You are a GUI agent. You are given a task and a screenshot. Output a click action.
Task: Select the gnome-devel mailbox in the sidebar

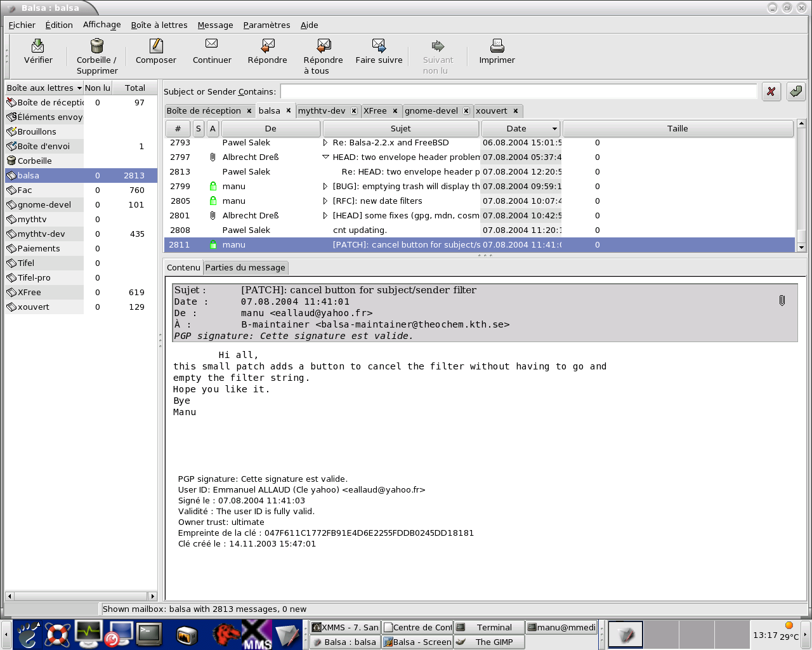(44, 205)
